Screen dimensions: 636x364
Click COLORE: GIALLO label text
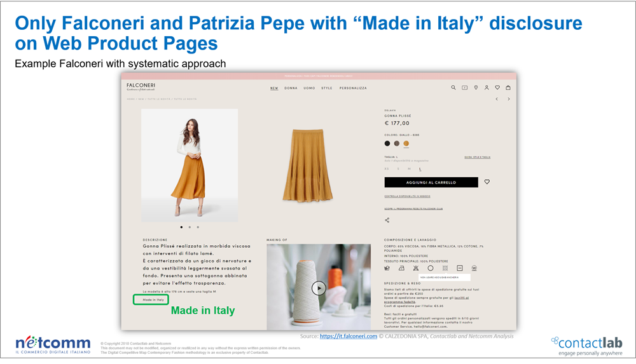pos(402,135)
